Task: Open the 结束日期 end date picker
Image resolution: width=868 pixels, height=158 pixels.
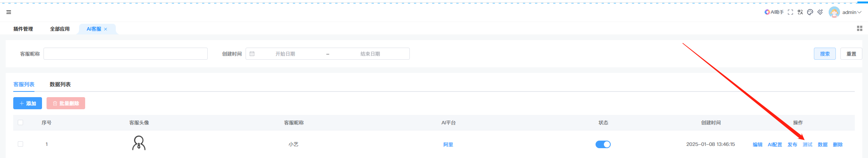Action: pyautogui.click(x=370, y=54)
